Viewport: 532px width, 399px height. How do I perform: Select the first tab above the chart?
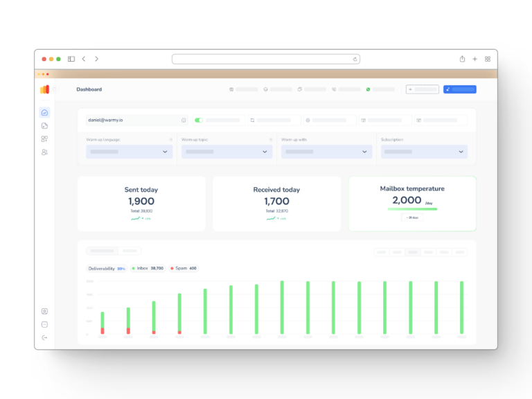pos(102,251)
